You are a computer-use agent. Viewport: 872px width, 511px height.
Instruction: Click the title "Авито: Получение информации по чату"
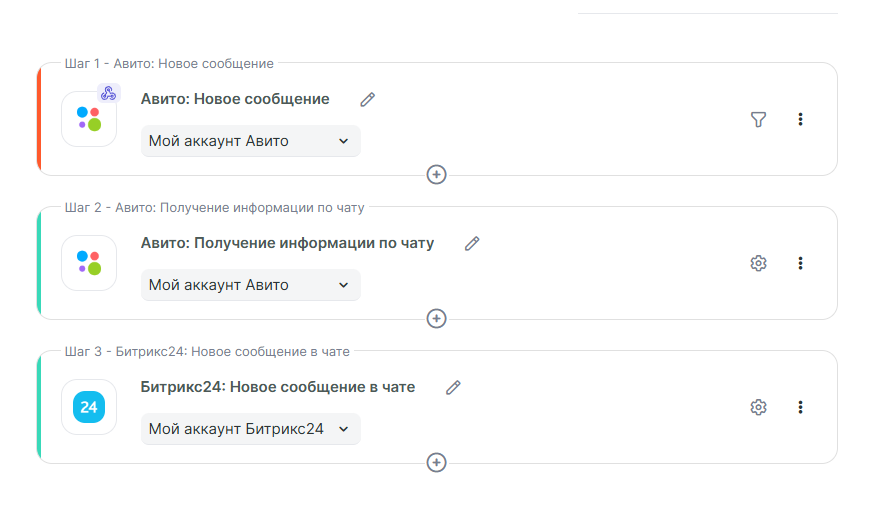point(288,243)
